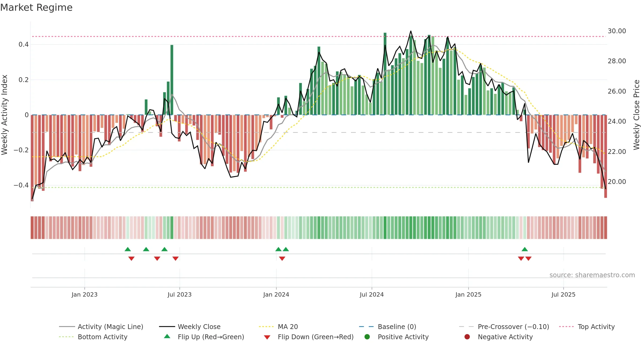This screenshot has height=362, width=644.
Task: Click the 28.00 price axis label
Action: (x=617, y=61)
